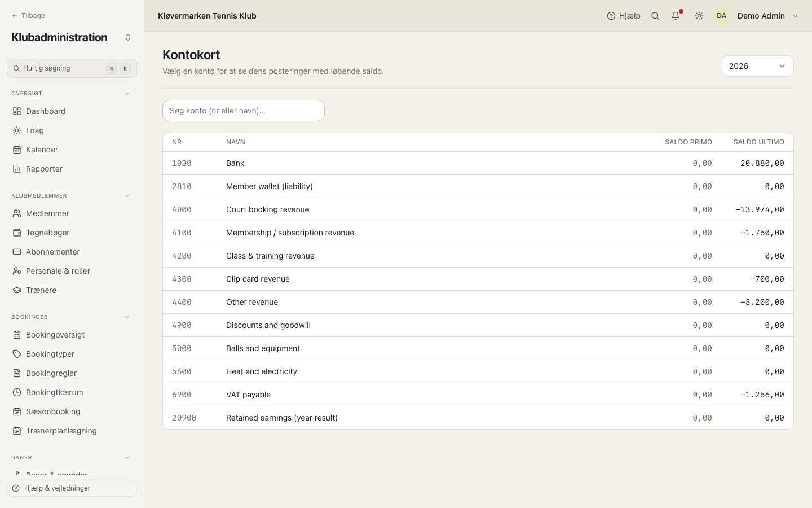Open Hjælp & vejledninger button
Image resolution: width=812 pixels, height=508 pixels.
coord(72,488)
